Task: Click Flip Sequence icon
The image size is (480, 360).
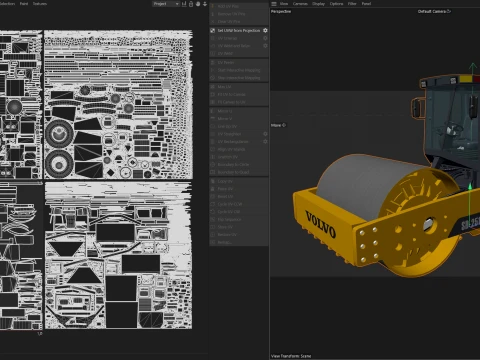Action: [x=213, y=220]
